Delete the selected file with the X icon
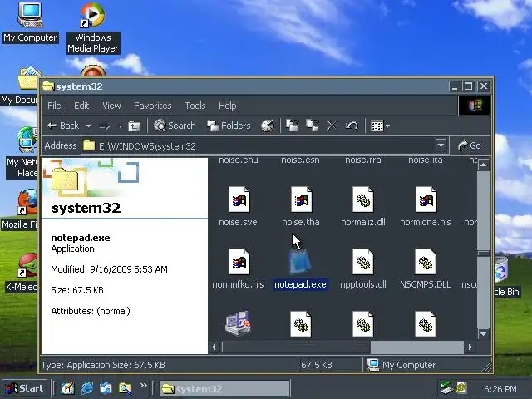532x399 pixels. (x=332, y=126)
